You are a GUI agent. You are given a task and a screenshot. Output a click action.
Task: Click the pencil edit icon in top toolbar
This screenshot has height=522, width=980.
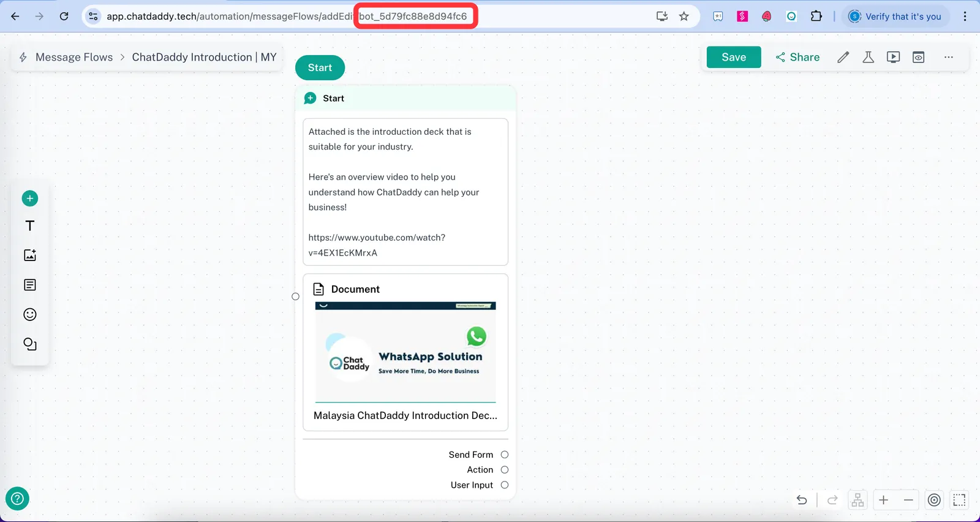[x=843, y=57]
